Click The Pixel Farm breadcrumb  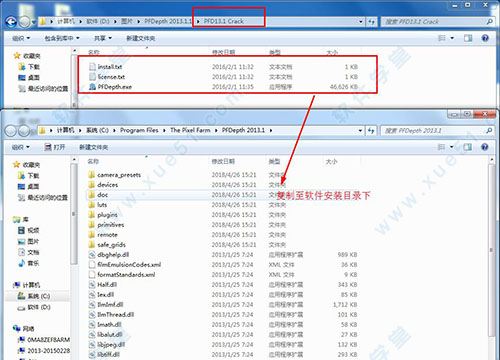[190, 130]
